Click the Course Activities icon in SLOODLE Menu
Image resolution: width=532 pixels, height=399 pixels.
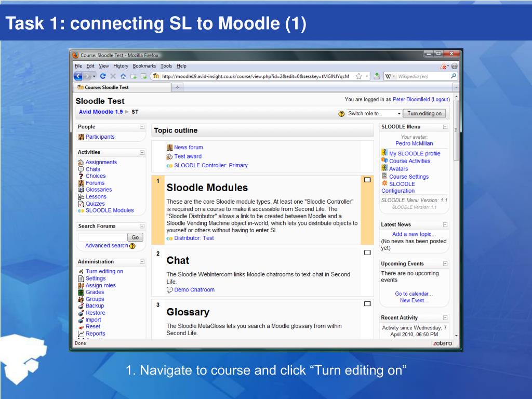coord(384,160)
